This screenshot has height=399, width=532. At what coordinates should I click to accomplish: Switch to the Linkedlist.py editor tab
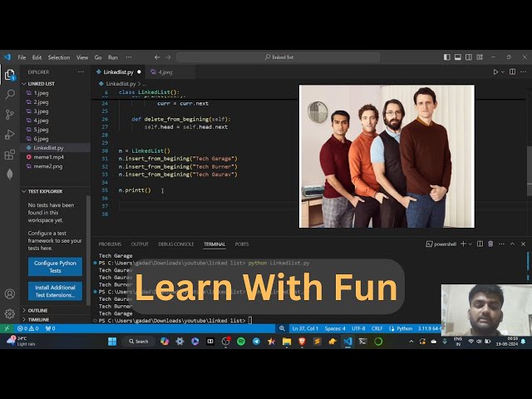(x=118, y=72)
